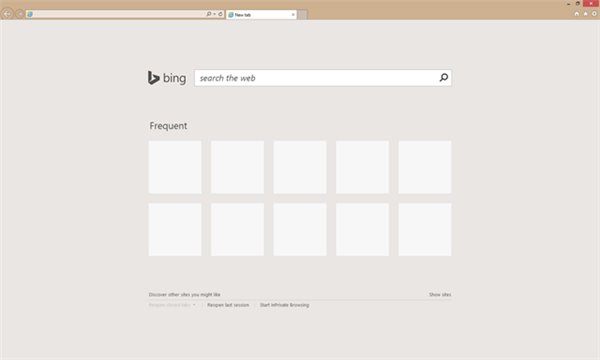This screenshot has height=360, width=600.
Task: Refresh the page with the reload icon
Action: click(220, 14)
